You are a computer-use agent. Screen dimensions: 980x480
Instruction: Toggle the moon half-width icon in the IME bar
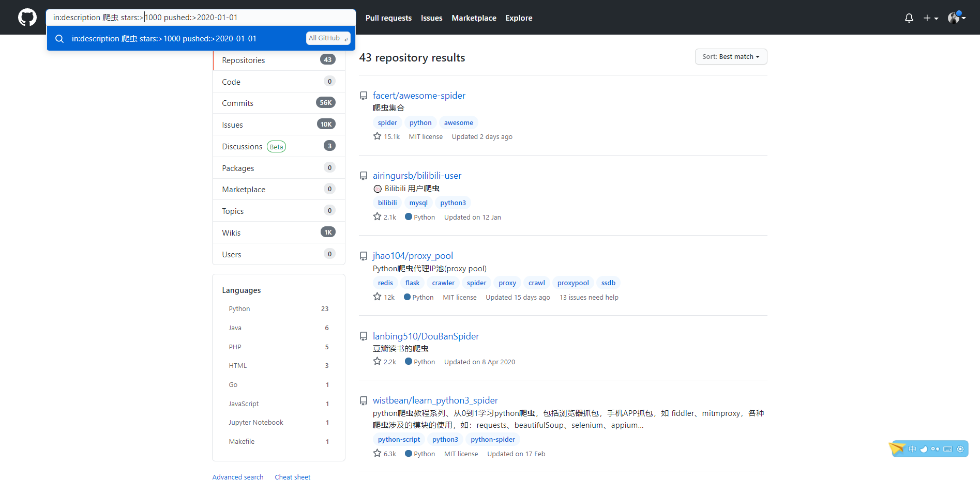pos(924,449)
